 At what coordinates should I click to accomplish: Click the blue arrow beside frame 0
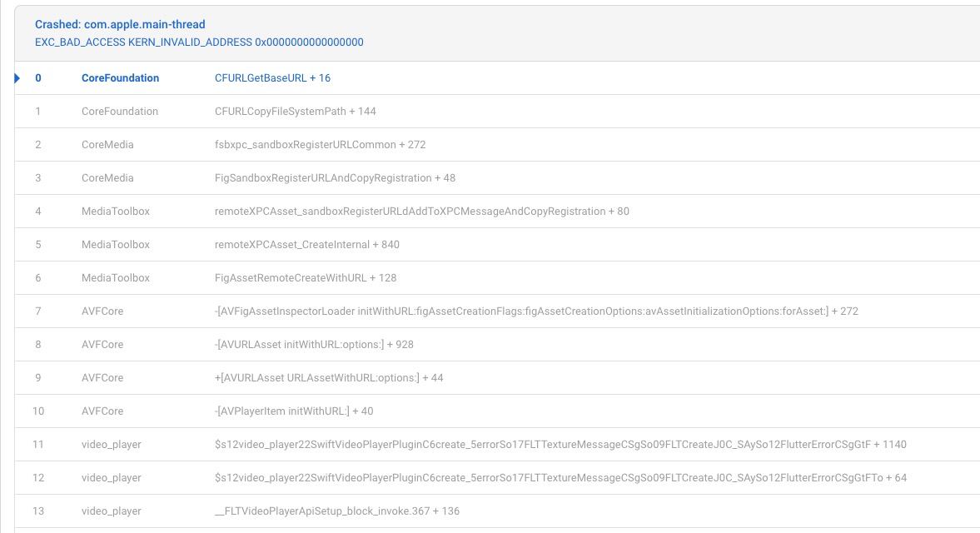click(17, 78)
